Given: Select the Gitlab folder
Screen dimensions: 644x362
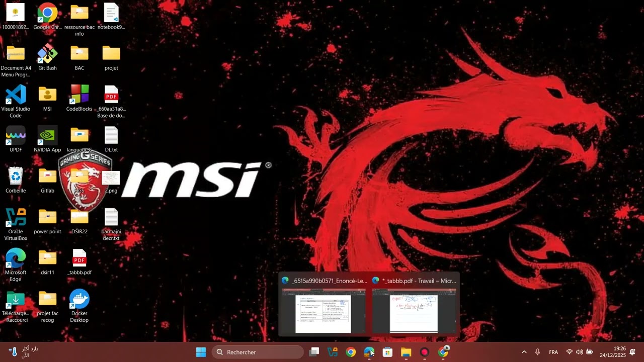Looking at the screenshot, I should pyautogui.click(x=47, y=179).
